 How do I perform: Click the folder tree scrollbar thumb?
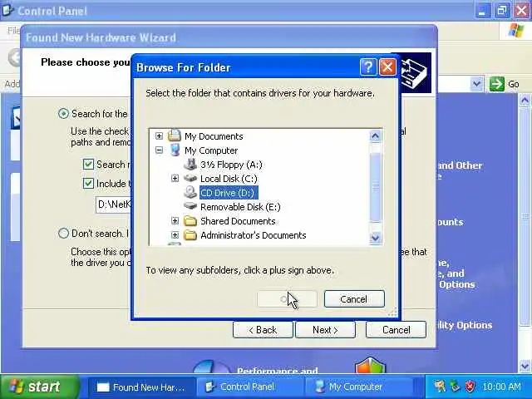(x=375, y=186)
